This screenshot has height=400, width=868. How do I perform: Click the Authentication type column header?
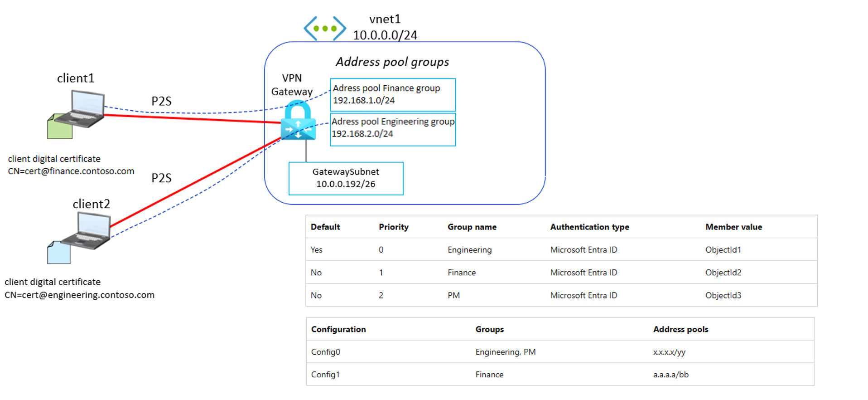click(x=589, y=227)
